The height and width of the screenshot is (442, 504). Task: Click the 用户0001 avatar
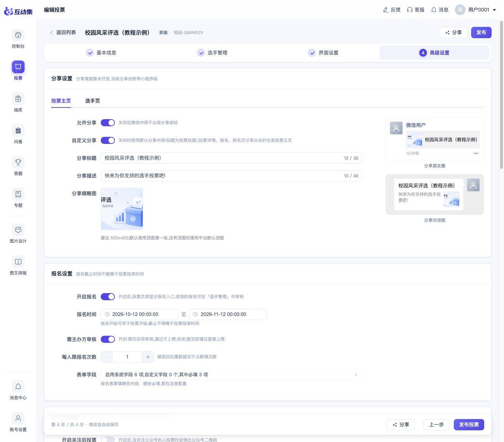coord(460,10)
